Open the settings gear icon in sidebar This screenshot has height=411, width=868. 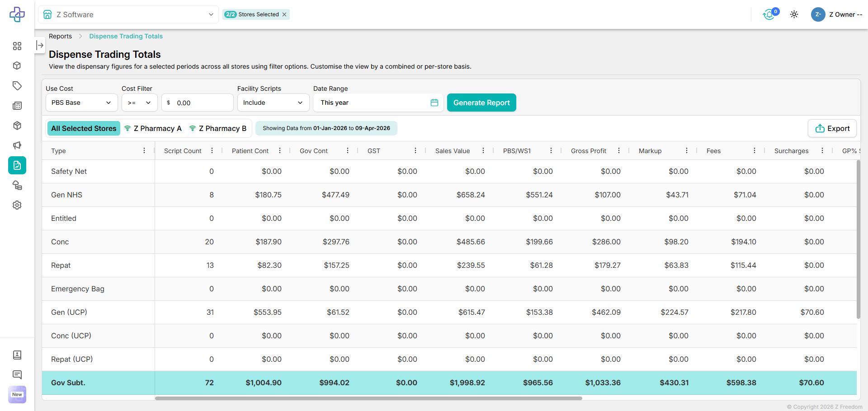[17, 205]
